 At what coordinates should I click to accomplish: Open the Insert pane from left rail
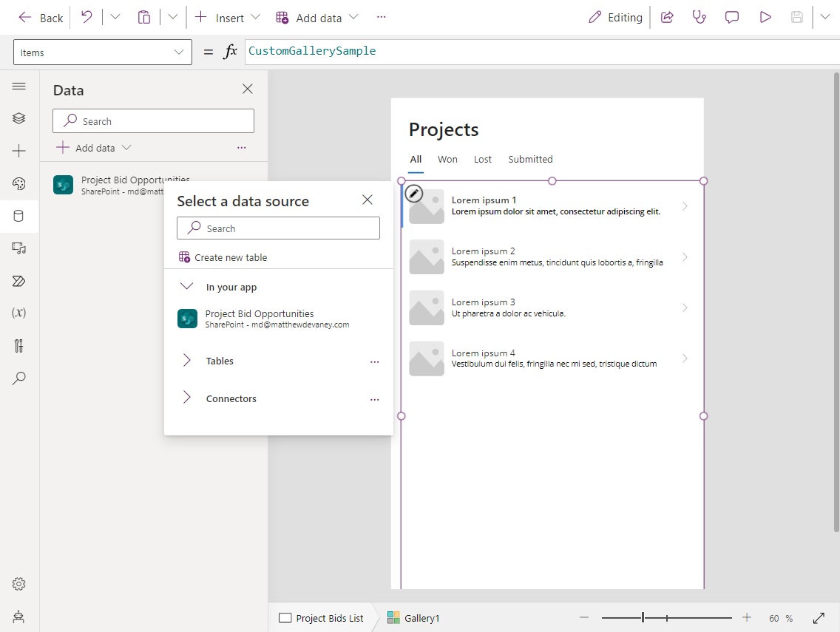click(x=18, y=151)
